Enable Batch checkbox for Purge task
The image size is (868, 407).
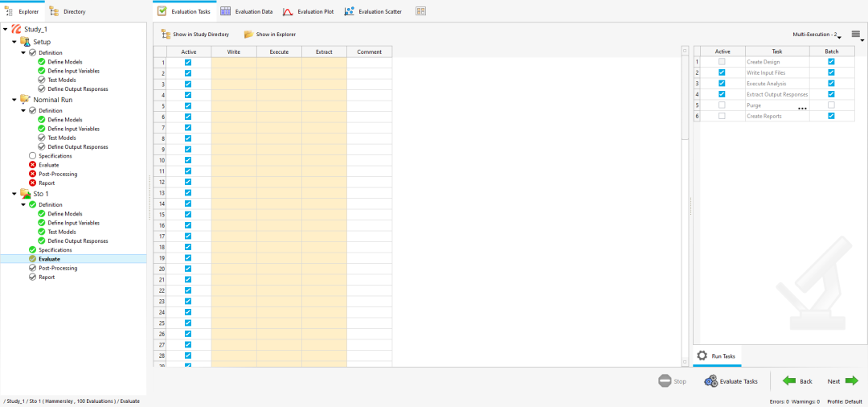pyautogui.click(x=832, y=105)
